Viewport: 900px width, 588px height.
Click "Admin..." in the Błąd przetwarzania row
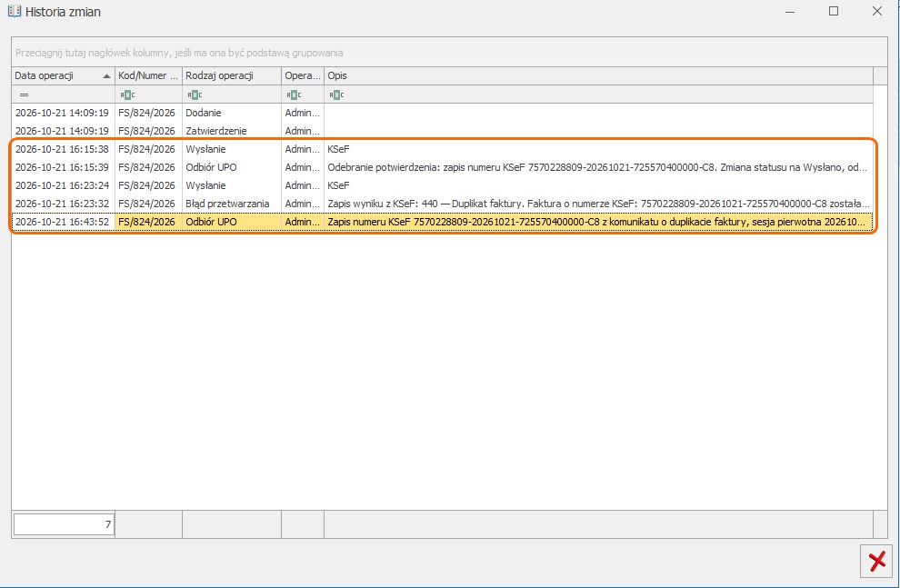(303, 204)
